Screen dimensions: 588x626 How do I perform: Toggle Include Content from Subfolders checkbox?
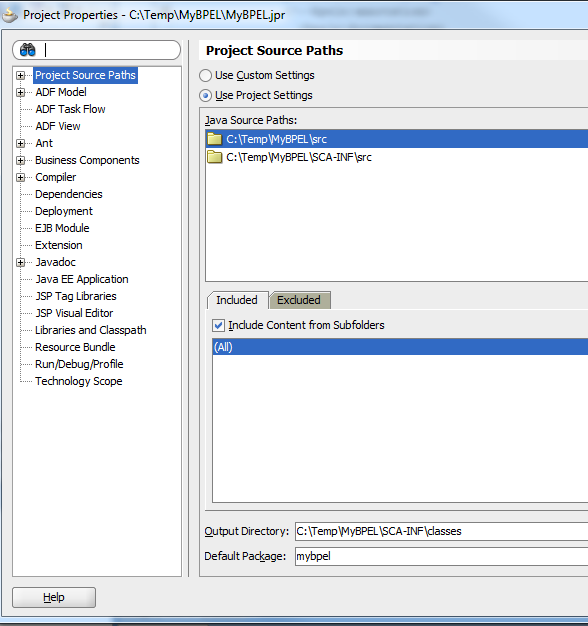coord(218,325)
